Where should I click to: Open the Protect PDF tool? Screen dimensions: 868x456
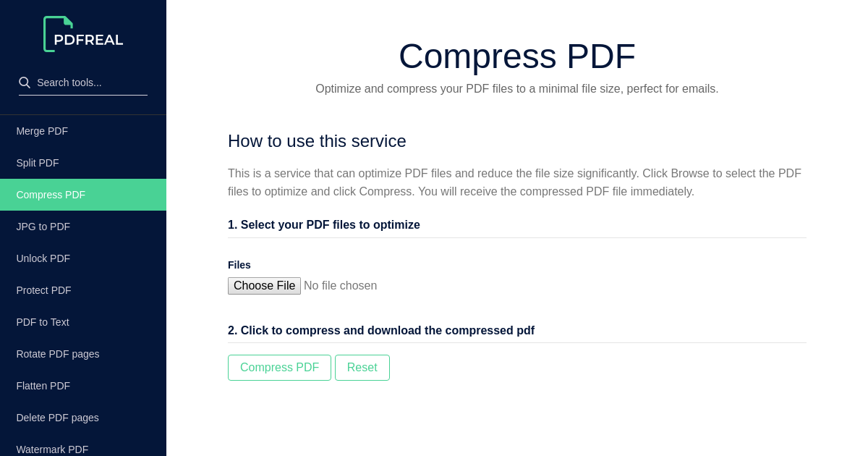pos(43,290)
